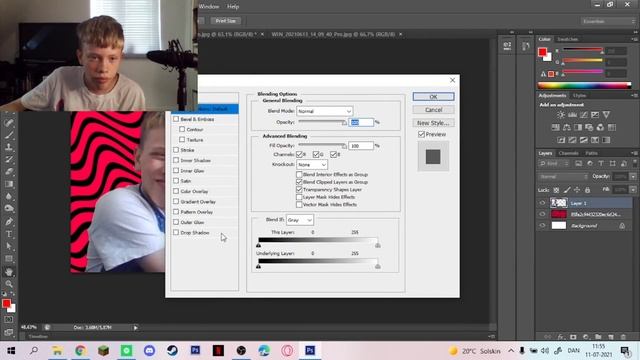Click the New Style button
Screen dimensions: 640x360
click(x=433, y=123)
